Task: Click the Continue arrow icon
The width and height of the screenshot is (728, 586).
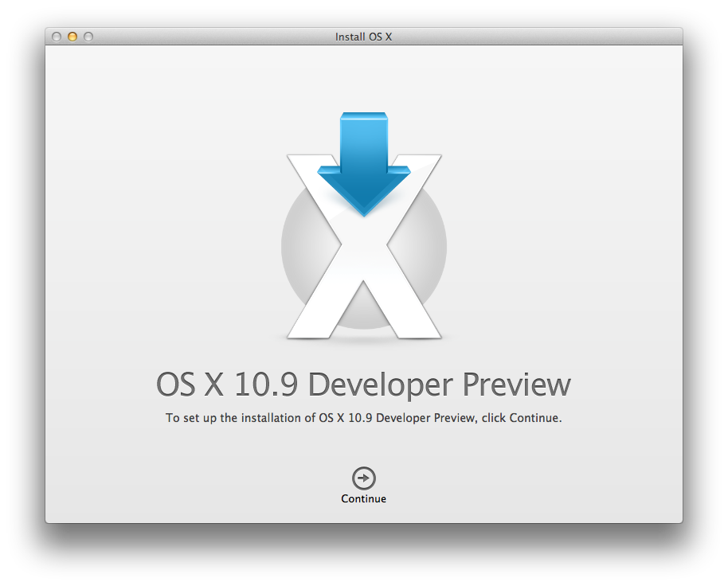Action: pyautogui.click(x=363, y=479)
